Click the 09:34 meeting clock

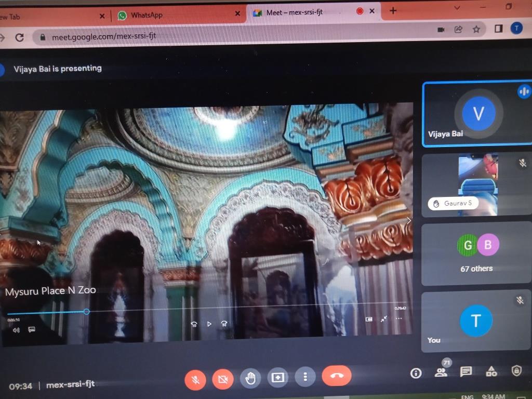click(x=21, y=386)
